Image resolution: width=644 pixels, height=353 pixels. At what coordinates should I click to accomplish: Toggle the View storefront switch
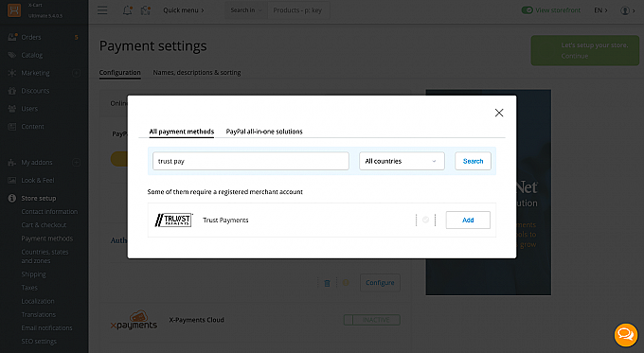[527, 10]
